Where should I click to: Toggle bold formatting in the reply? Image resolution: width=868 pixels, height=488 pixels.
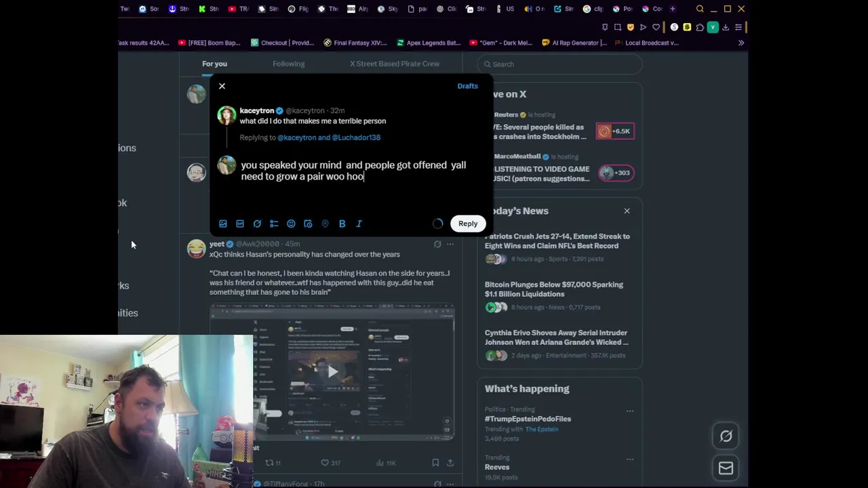[x=342, y=224]
